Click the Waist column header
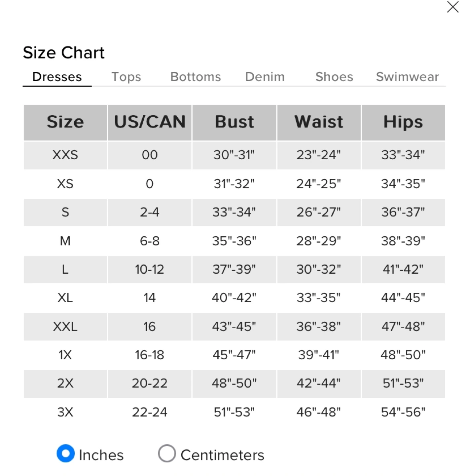The image size is (469, 476). tap(319, 122)
